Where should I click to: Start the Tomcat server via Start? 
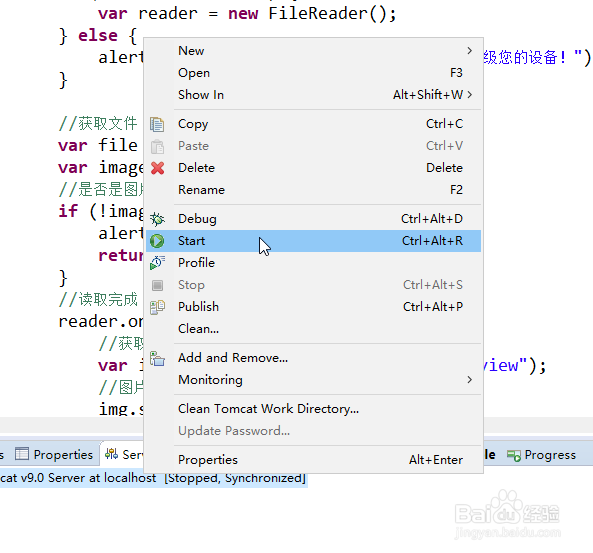313,241
